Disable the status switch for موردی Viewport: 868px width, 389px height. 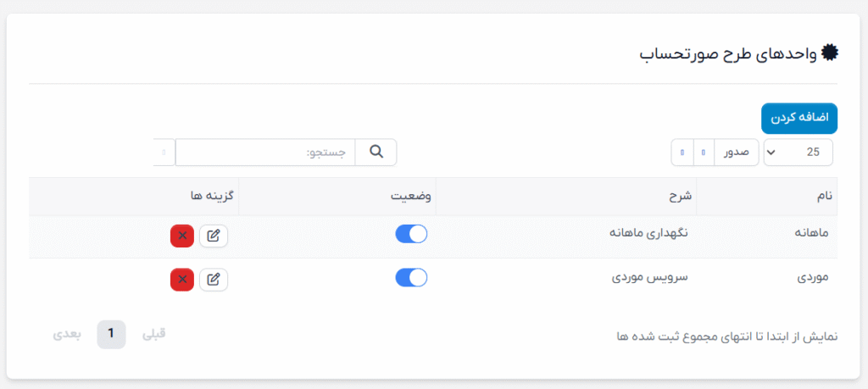pyautogui.click(x=411, y=278)
